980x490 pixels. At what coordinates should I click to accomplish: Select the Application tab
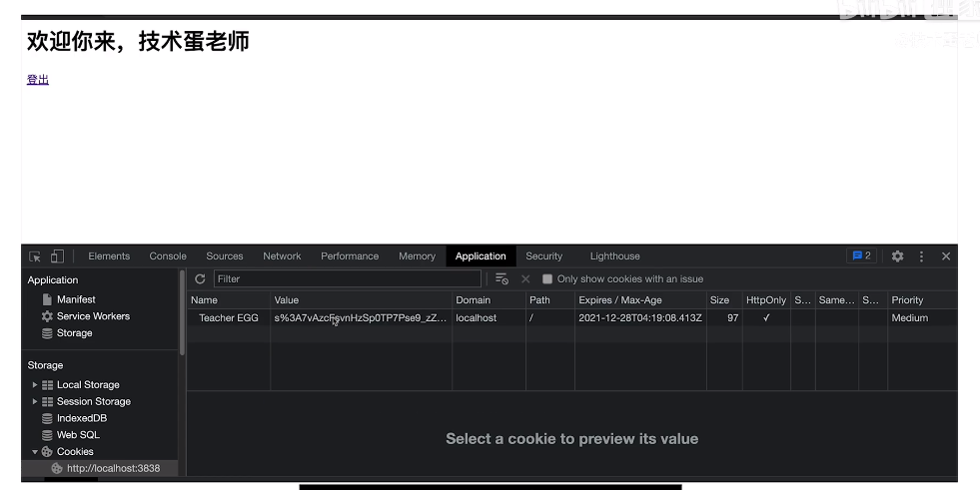pos(481,255)
